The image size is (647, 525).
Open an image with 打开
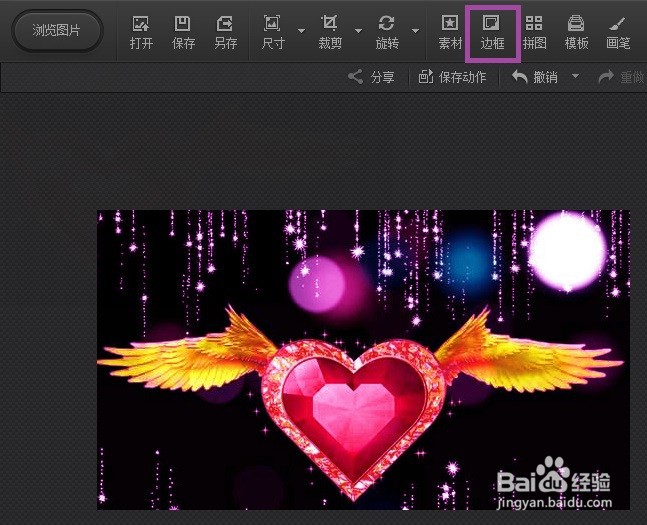click(141, 32)
